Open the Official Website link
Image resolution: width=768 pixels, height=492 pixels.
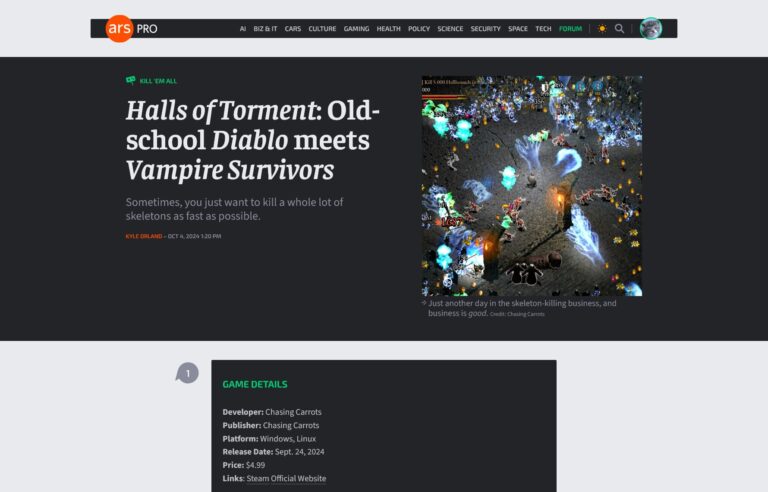coord(300,479)
